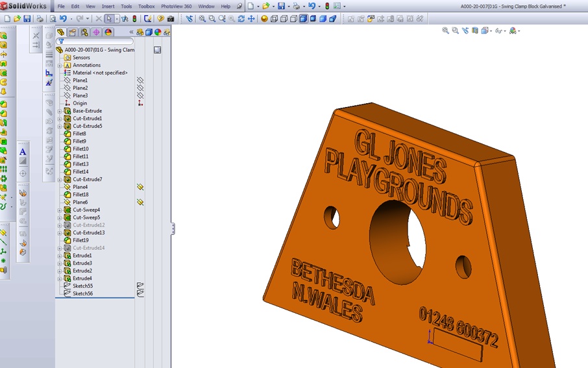Expand the Cut-Extrude1 feature
Screen dimensions: 588x368
(60, 119)
